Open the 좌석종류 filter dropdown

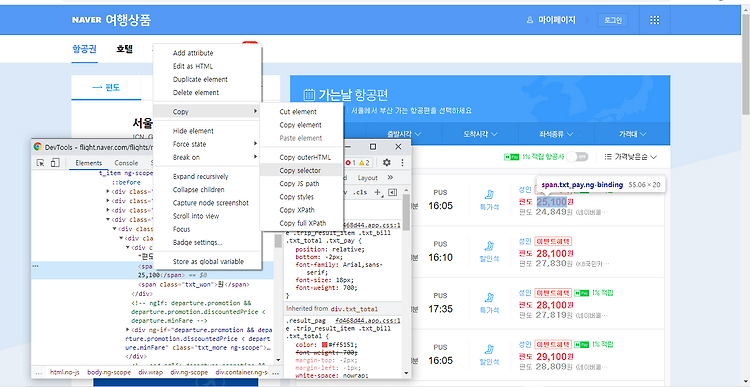[556, 134]
